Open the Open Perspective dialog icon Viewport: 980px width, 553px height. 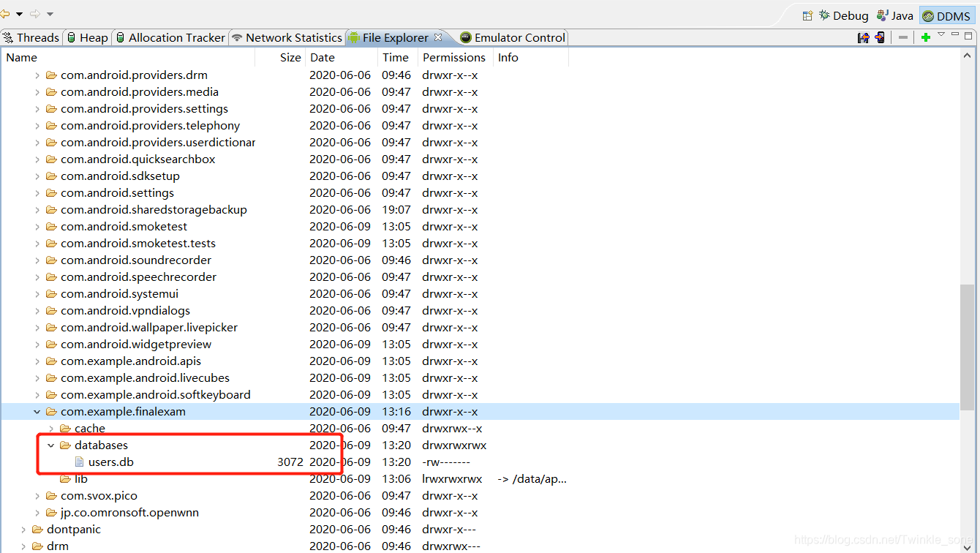tap(807, 15)
